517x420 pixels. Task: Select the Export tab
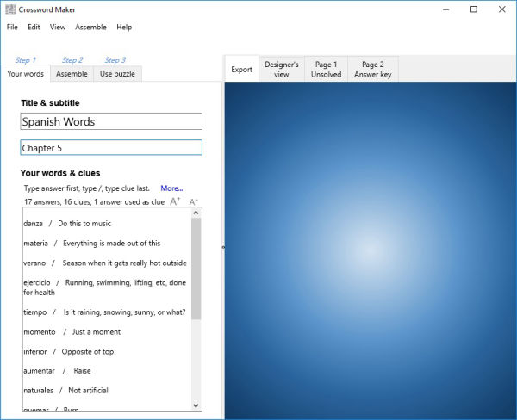point(242,70)
